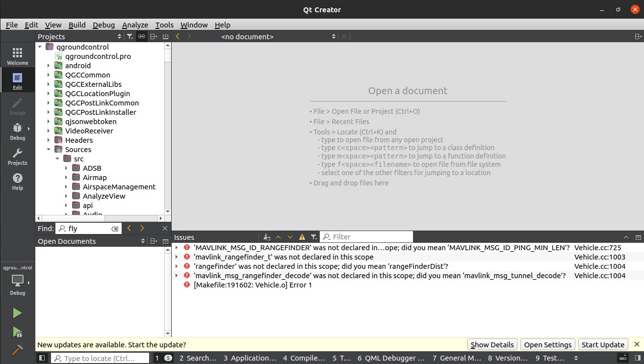Open the Tools menu
Viewport: 644px width, 364px height.
point(164,25)
